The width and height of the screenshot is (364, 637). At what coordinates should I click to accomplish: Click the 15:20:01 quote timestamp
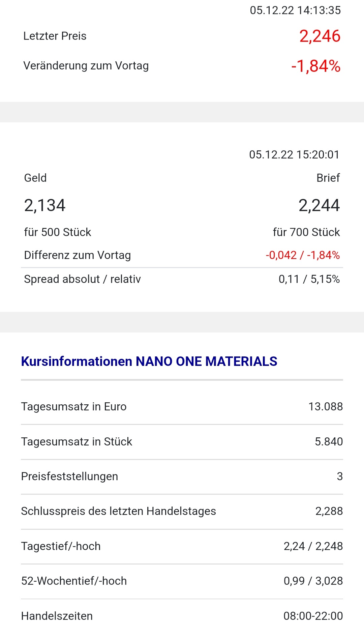294,155
